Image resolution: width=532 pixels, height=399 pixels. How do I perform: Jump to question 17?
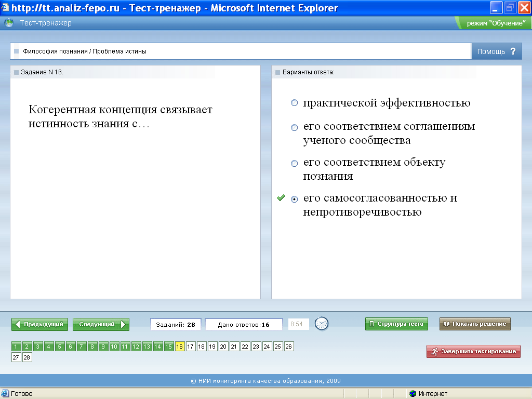point(190,347)
